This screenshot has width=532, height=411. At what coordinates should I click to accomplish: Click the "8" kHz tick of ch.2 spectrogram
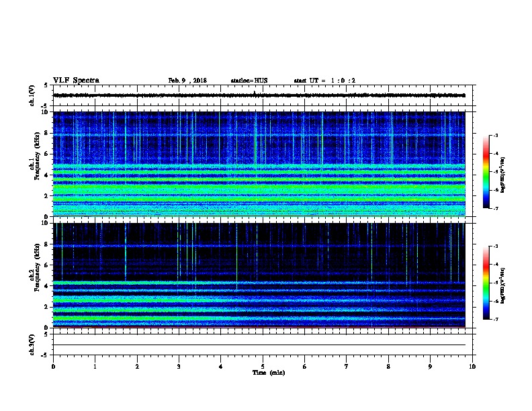pyautogui.click(x=46, y=244)
